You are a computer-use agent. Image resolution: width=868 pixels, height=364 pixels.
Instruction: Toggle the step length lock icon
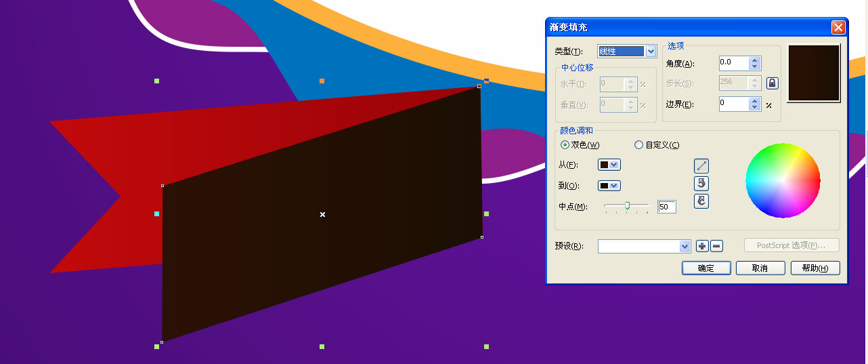tap(772, 83)
